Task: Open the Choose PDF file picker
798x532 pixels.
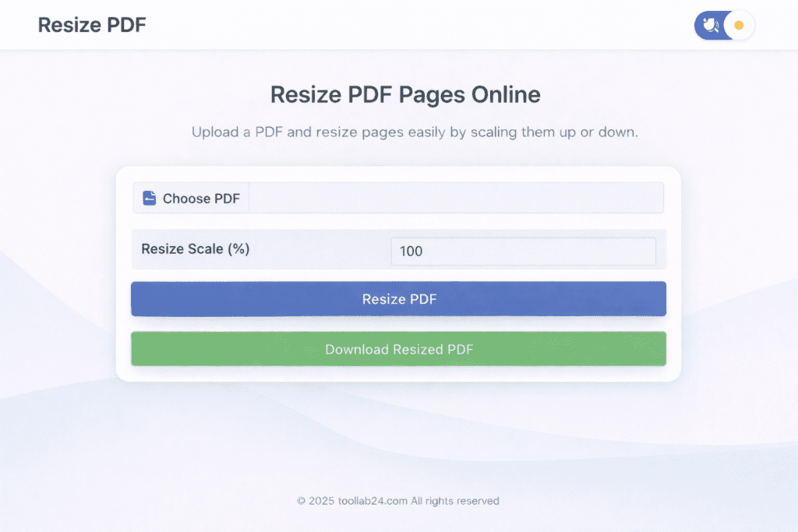Action: tap(190, 198)
